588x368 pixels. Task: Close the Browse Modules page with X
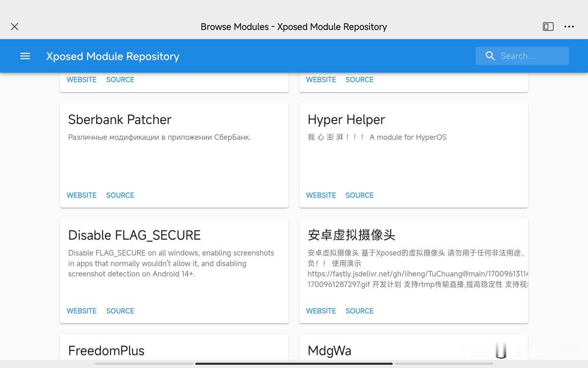click(15, 27)
